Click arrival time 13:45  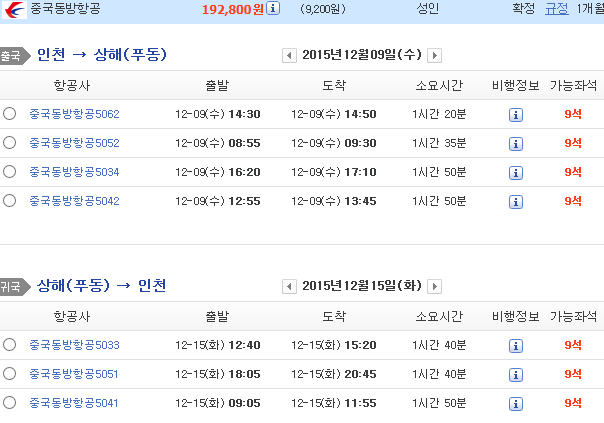[360, 201]
